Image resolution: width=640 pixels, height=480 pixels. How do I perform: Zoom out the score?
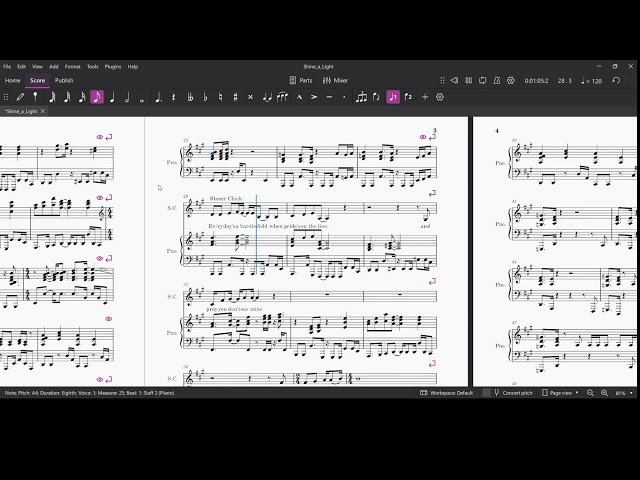[x=590, y=393]
